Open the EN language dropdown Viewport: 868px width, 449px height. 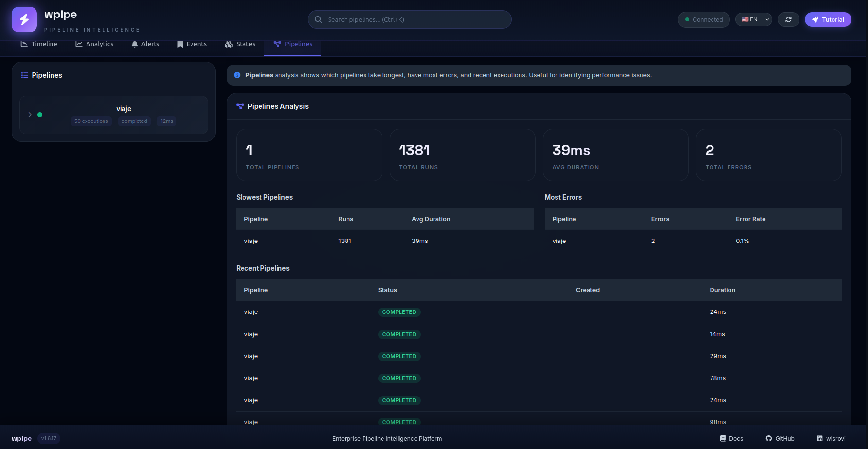click(x=754, y=19)
